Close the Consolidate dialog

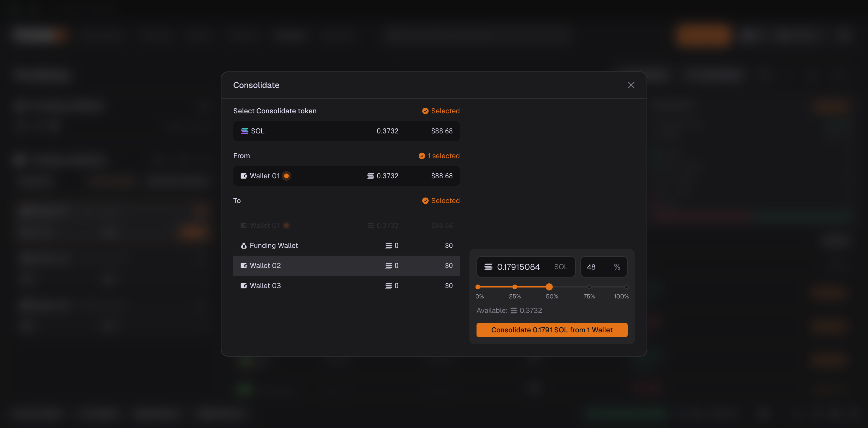[x=631, y=85]
